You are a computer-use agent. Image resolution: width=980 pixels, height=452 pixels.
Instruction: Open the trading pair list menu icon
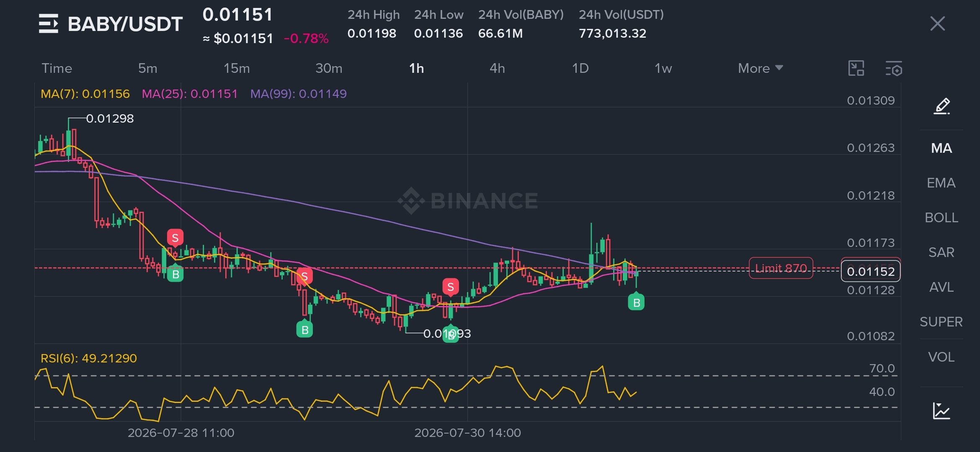tap(49, 23)
